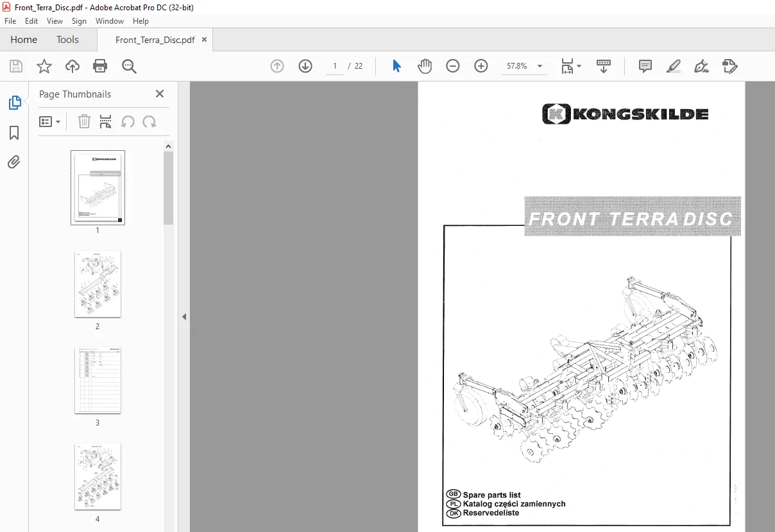Rotate pages clockwise

point(149,121)
